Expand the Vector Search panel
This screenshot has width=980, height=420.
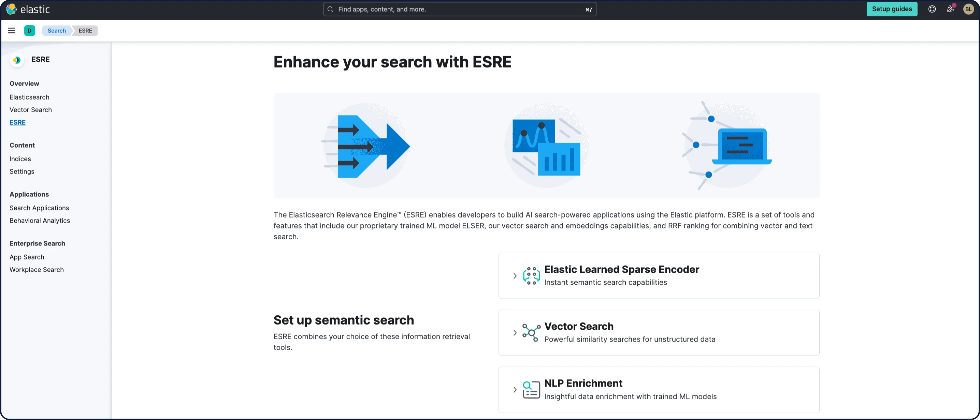tap(515, 333)
